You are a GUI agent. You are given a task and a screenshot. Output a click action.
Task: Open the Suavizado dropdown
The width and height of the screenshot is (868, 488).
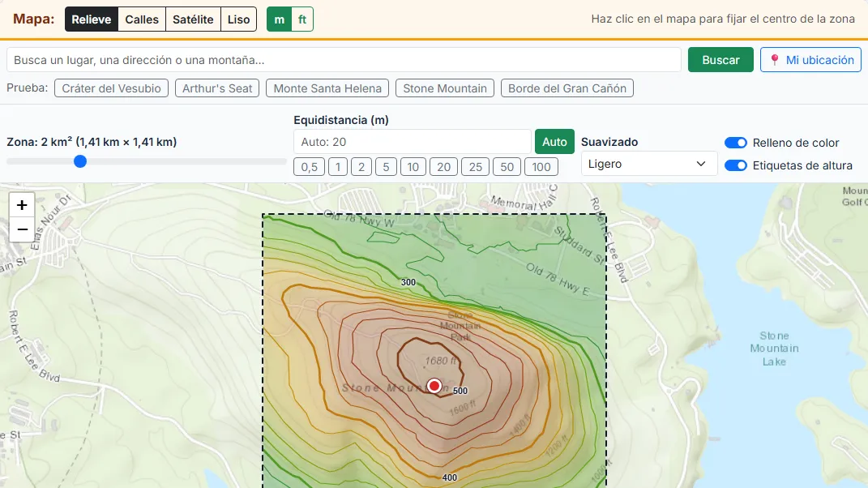(649, 164)
